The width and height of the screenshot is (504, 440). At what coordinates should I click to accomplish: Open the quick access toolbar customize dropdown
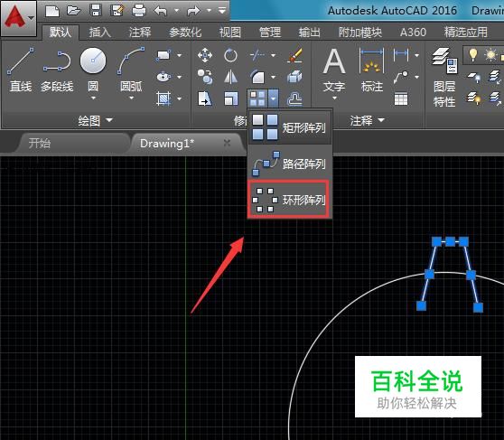pyautogui.click(x=222, y=11)
